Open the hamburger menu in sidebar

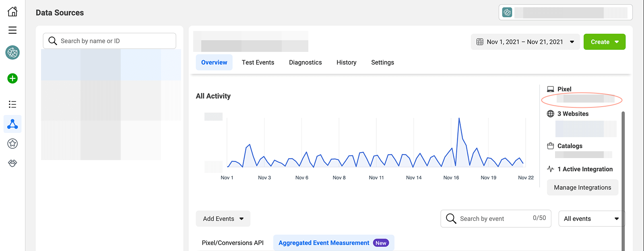[x=12, y=30]
